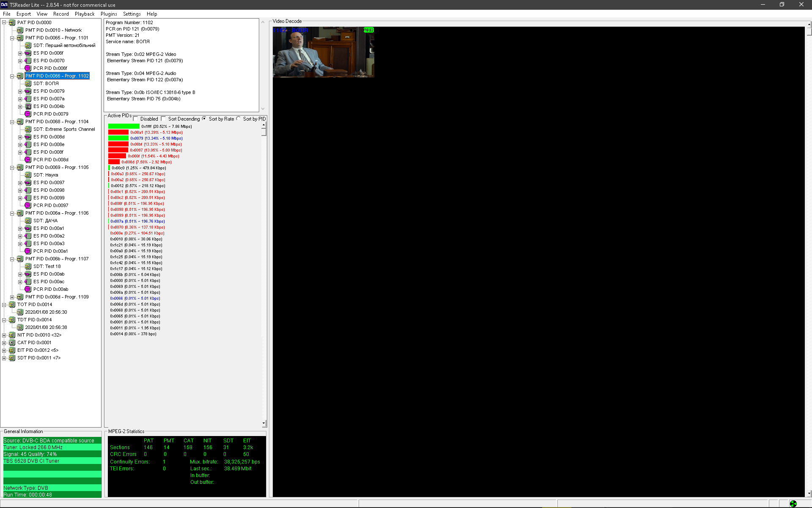Click speaker icon for ES PID 0x007a

pyautogui.click(x=28, y=99)
